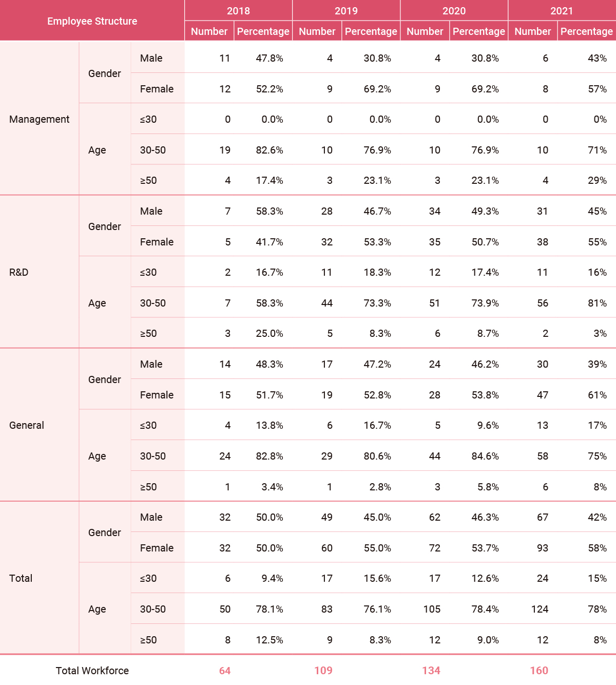
Task: Click General female 2021 number 47
Action: [x=543, y=395]
